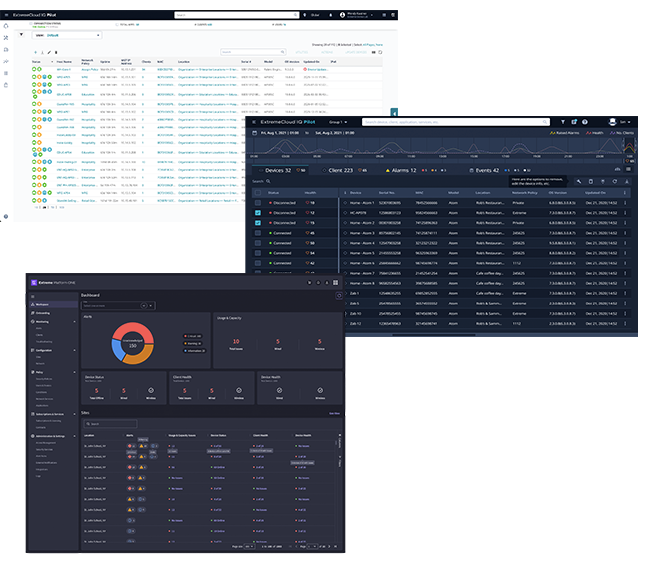Uncheck the box for Disconnected row with health 12

[x=258, y=213]
